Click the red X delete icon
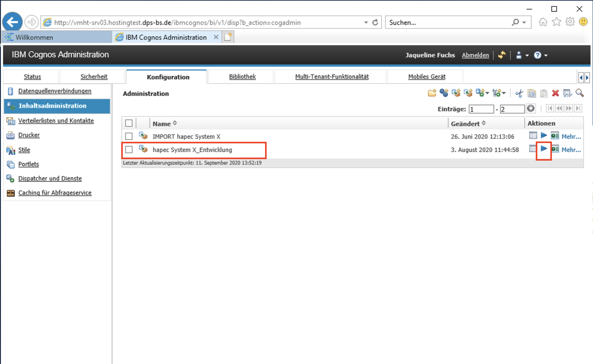Screen dimensions: 593x364 (555, 93)
